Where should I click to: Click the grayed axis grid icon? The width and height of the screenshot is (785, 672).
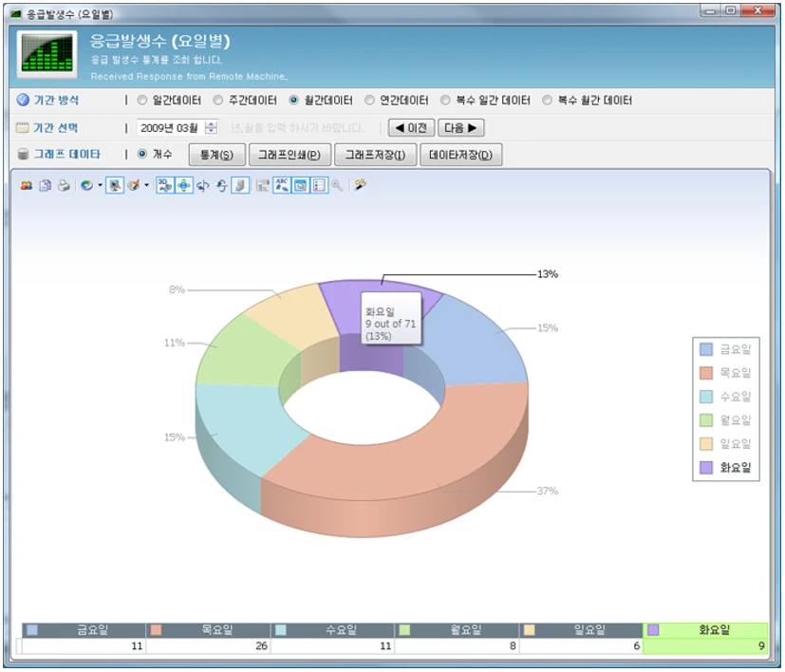tap(263, 186)
